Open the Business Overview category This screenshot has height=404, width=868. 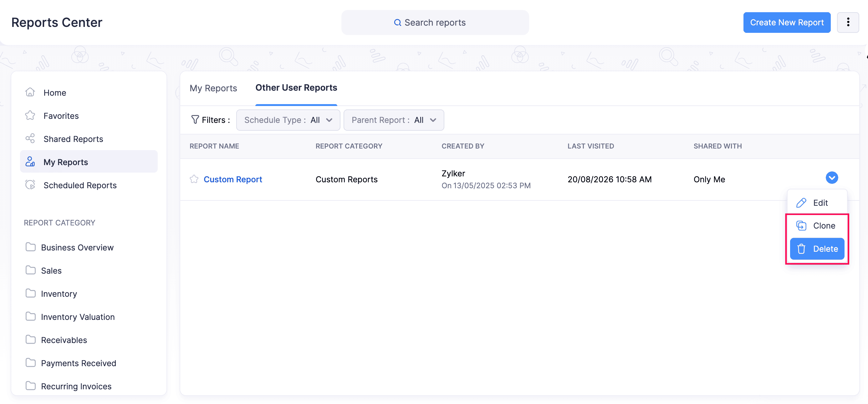click(77, 247)
